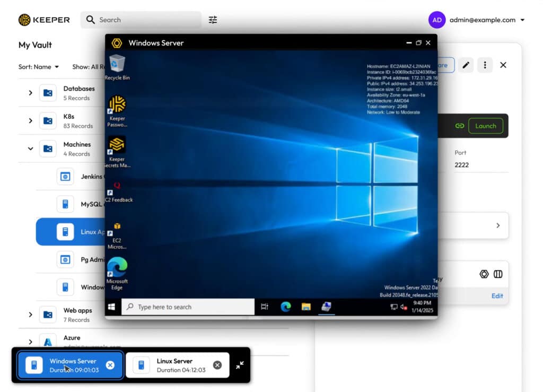Collapse the session bar with the double-arrow icon
543x392 pixels.
click(240, 365)
